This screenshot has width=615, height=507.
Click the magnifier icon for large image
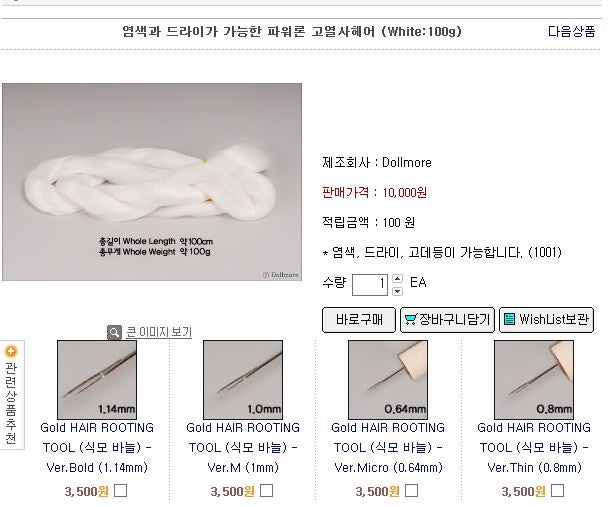point(114,333)
